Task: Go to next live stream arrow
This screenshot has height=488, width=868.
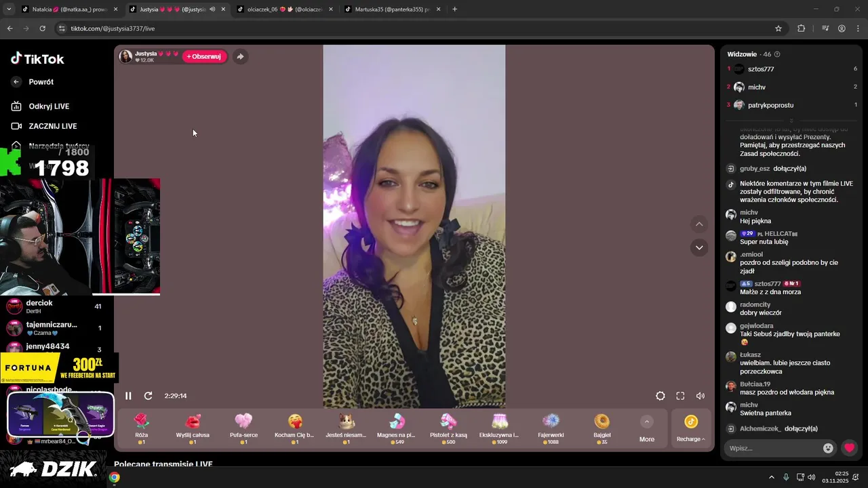Action: click(x=699, y=247)
